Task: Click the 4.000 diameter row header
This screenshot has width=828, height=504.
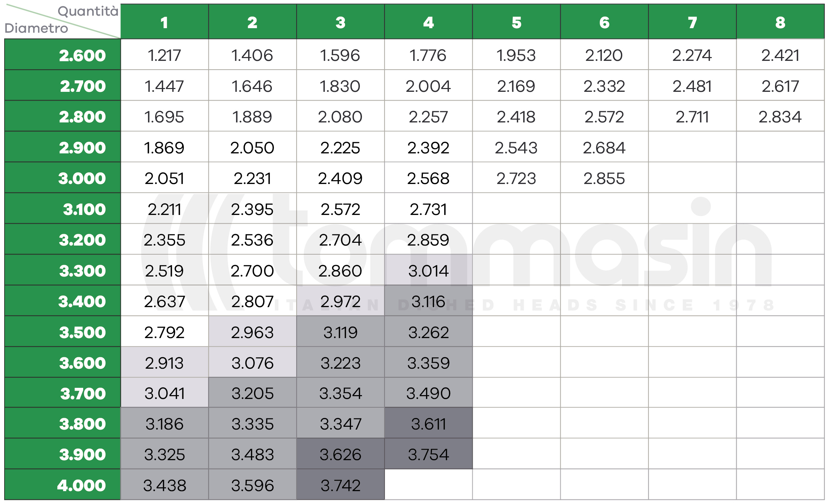Action: 63,485
